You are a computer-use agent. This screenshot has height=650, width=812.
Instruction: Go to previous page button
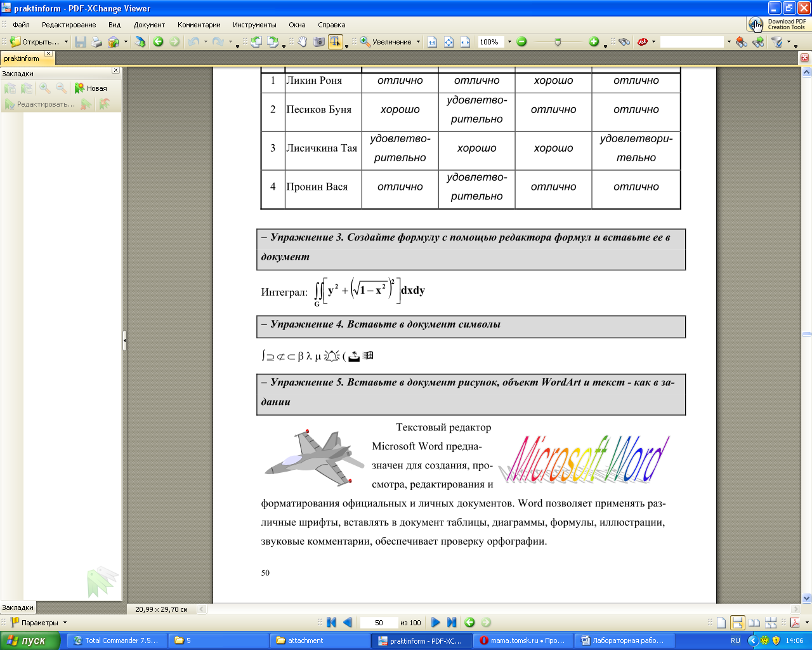coord(347,623)
